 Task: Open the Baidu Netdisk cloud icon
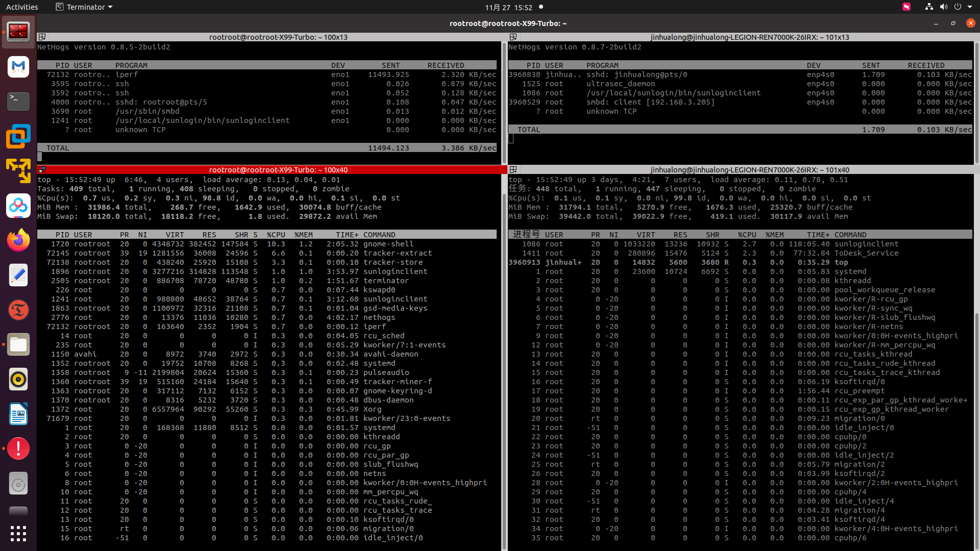(18, 206)
